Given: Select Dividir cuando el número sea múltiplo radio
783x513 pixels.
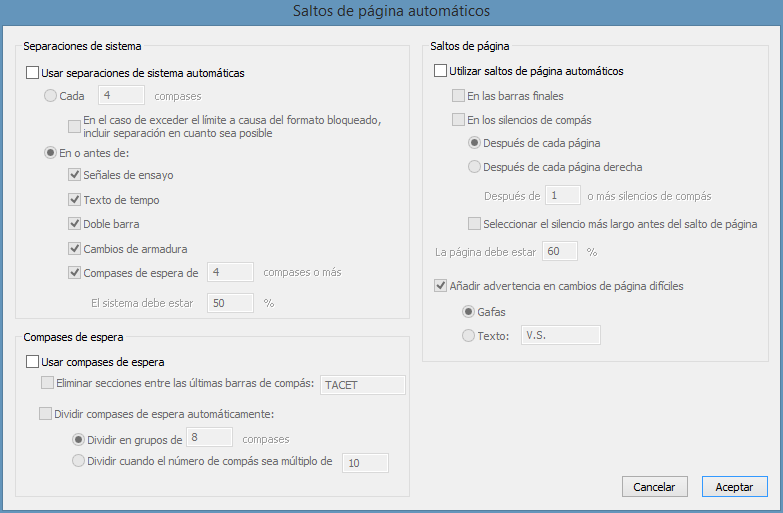Looking at the screenshot, I should point(78,461).
